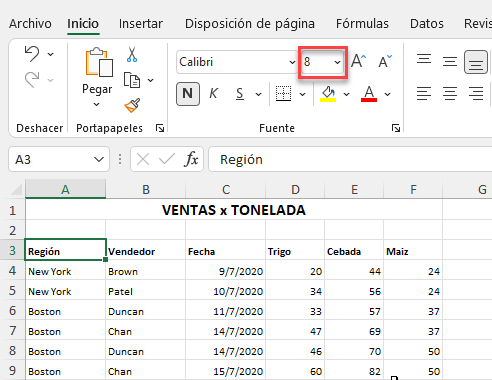Viewport: 492px width, 380px height.
Task: Select column F header
Action: click(x=413, y=189)
